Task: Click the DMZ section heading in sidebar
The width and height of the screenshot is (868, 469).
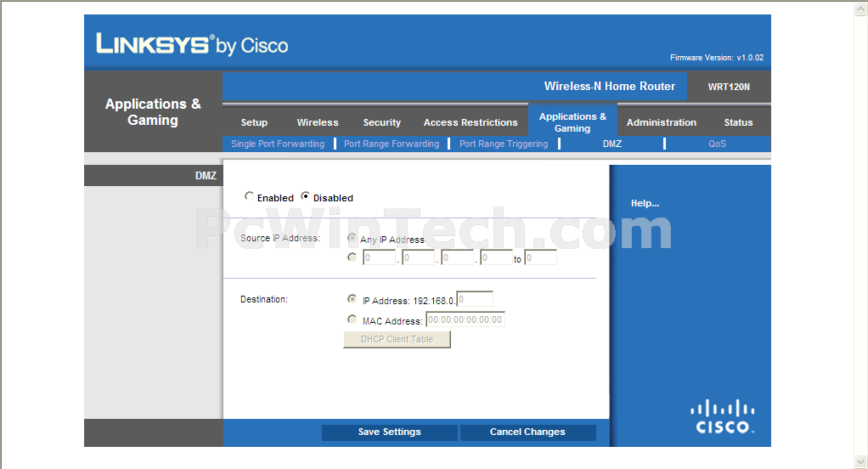Action: (x=206, y=176)
